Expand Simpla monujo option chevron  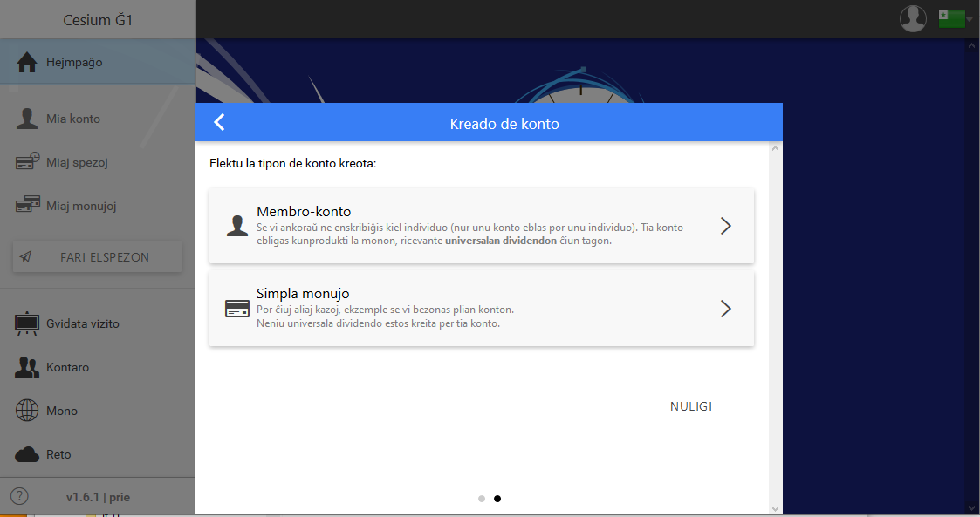coord(726,309)
